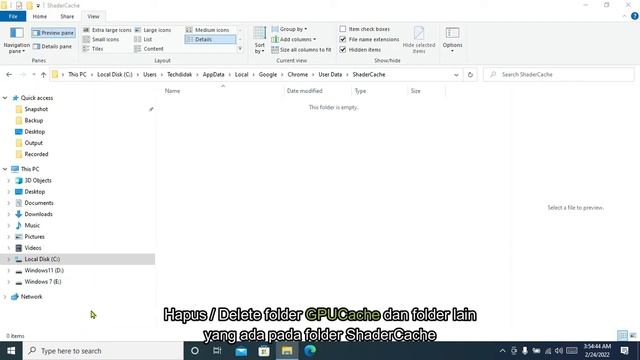Open the Sort by dropdown
The height and width of the screenshot is (360, 640).
(260, 40)
